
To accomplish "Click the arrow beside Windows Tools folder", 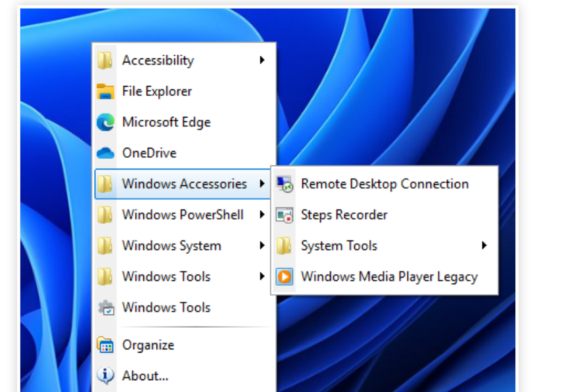I will click(262, 276).
